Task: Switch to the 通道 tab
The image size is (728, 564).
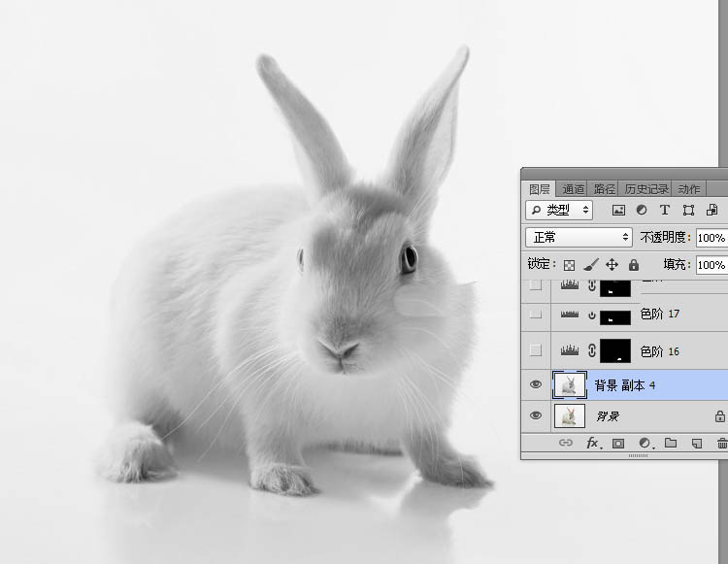Action: [x=573, y=189]
